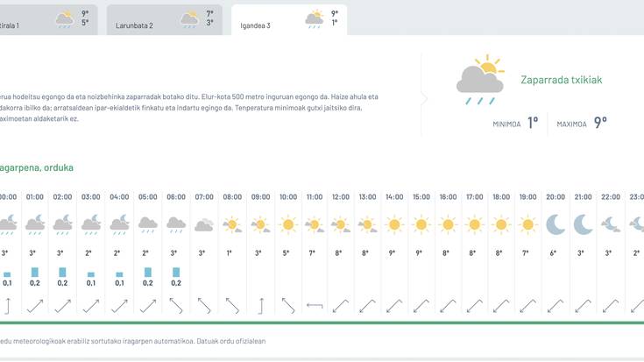Viewport: 644px width, 362px height.
Task: Click the Igandea 3 tab weather icon
Action: 315,19
